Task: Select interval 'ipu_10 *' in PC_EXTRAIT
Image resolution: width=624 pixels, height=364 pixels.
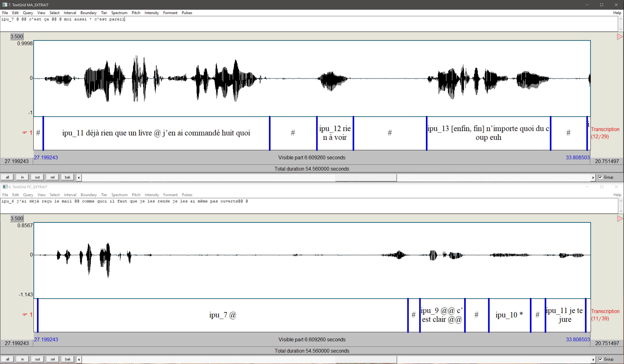Action: [x=509, y=315]
